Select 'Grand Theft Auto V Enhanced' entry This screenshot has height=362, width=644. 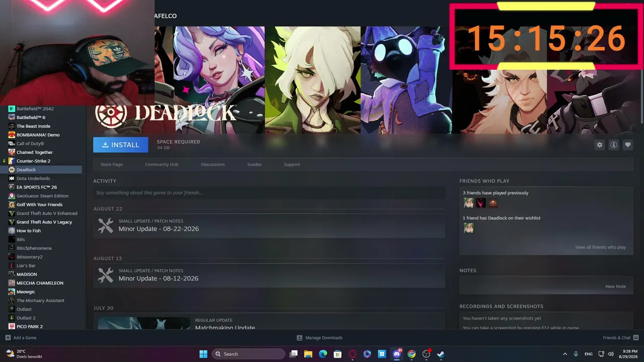click(47, 213)
